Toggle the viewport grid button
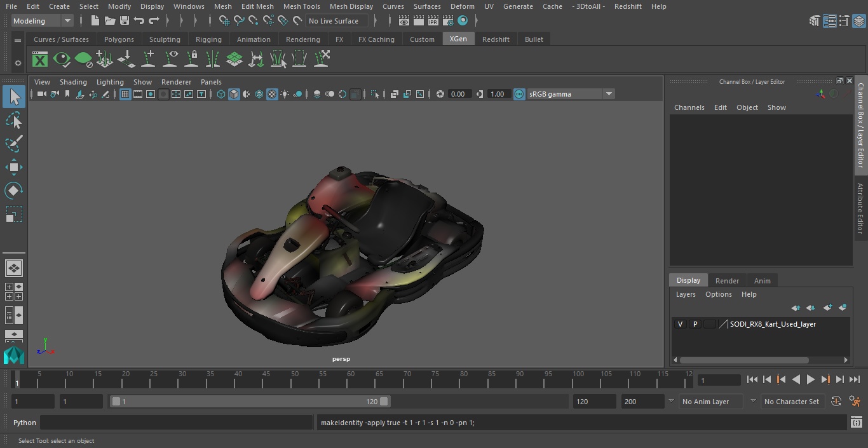868x448 pixels. click(x=125, y=94)
